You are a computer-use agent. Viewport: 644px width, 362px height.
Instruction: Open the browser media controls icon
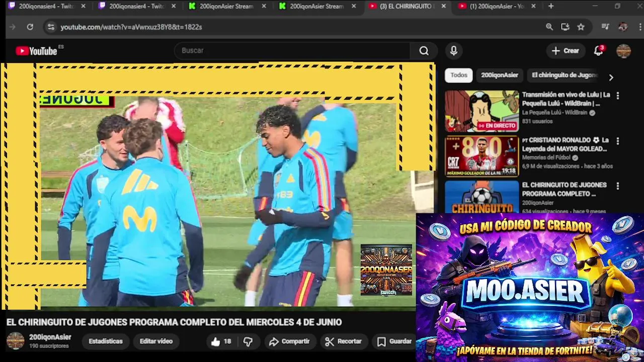coord(605,27)
